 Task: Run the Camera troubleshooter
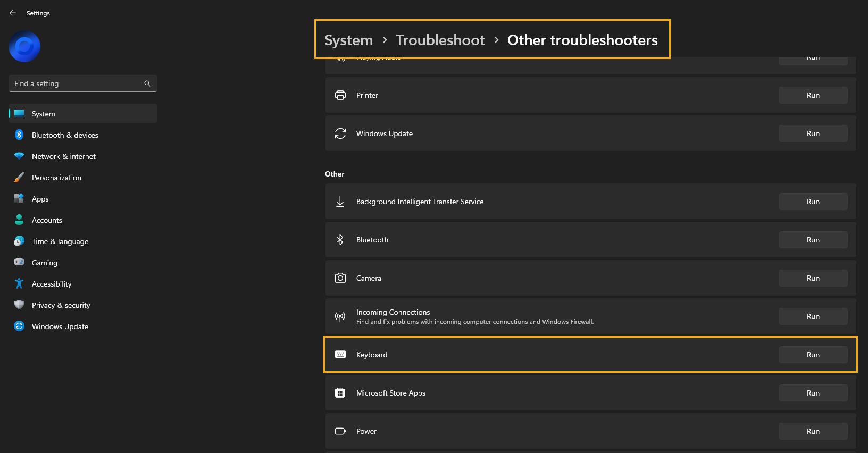tap(813, 278)
